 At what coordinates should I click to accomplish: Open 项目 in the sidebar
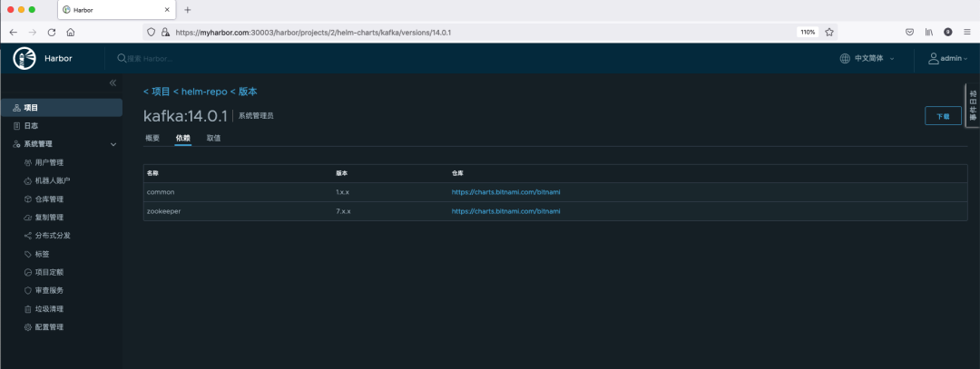pyautogui.click(x=62, y=107)
